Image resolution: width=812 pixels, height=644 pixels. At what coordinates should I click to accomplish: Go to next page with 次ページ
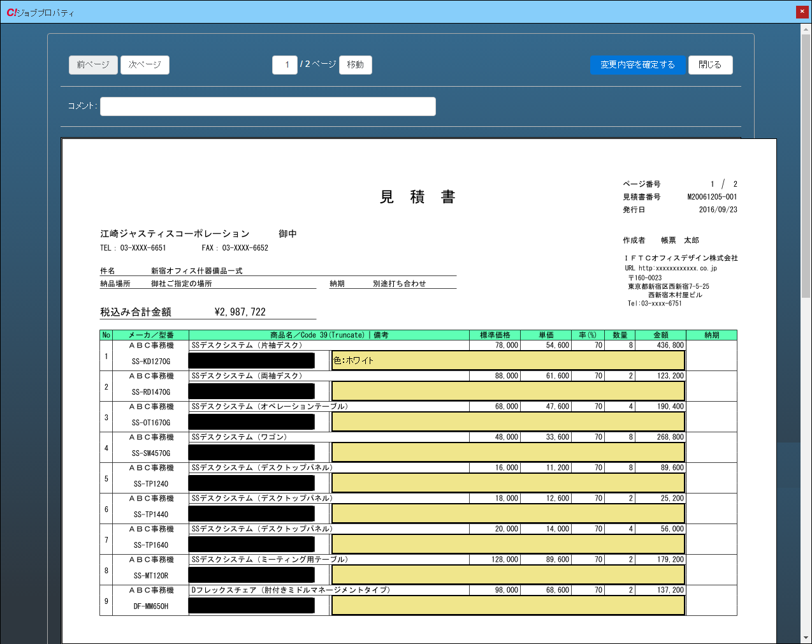point(145,65)
